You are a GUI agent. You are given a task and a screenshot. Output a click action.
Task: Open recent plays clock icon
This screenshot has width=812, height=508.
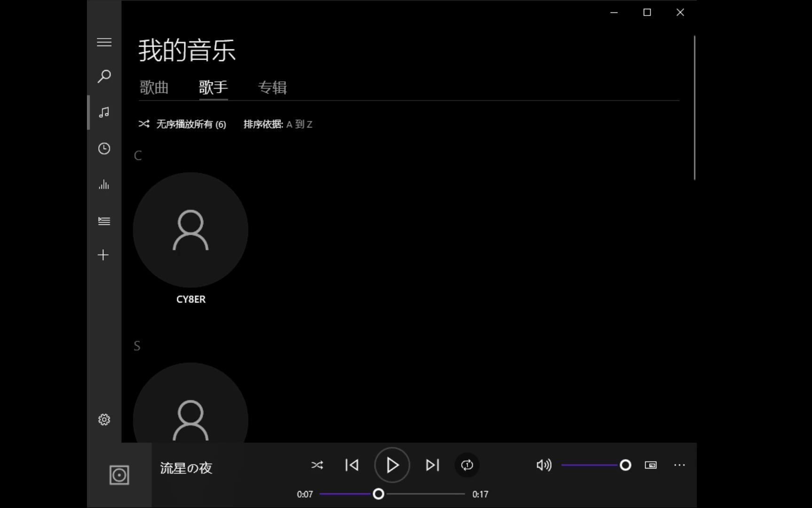(104, 149)
